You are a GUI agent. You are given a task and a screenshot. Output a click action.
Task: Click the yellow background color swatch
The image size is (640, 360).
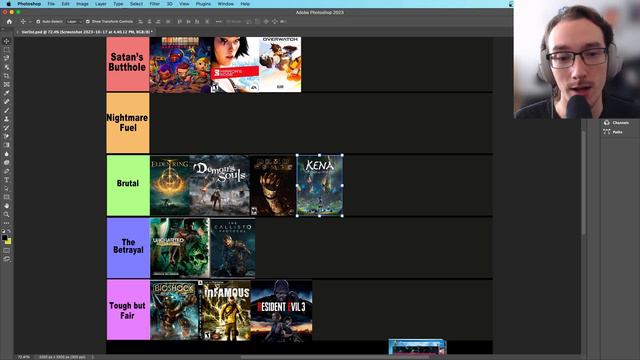(x=9, y=241)
